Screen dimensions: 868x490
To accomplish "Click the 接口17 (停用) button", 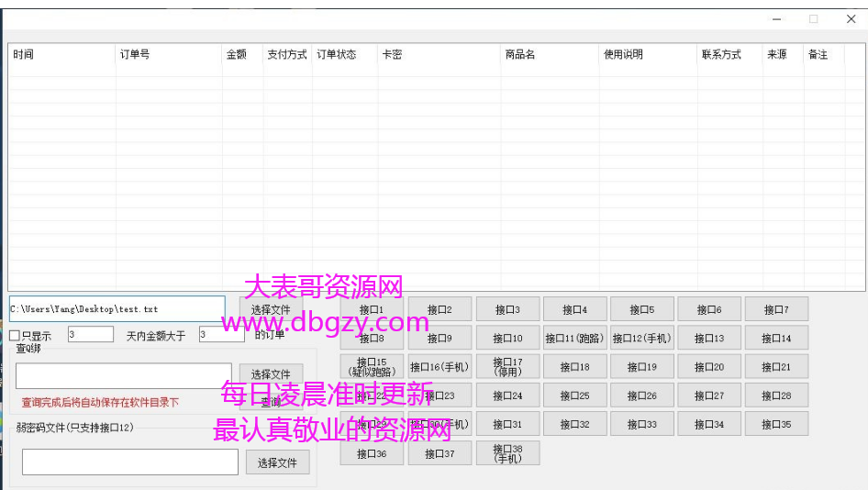I will 507,367.
